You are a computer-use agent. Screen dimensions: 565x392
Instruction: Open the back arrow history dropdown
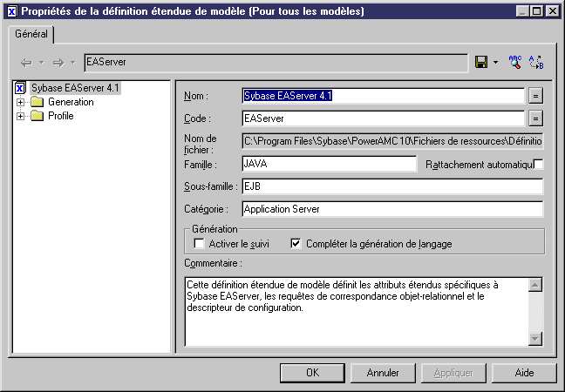[42, 63]
